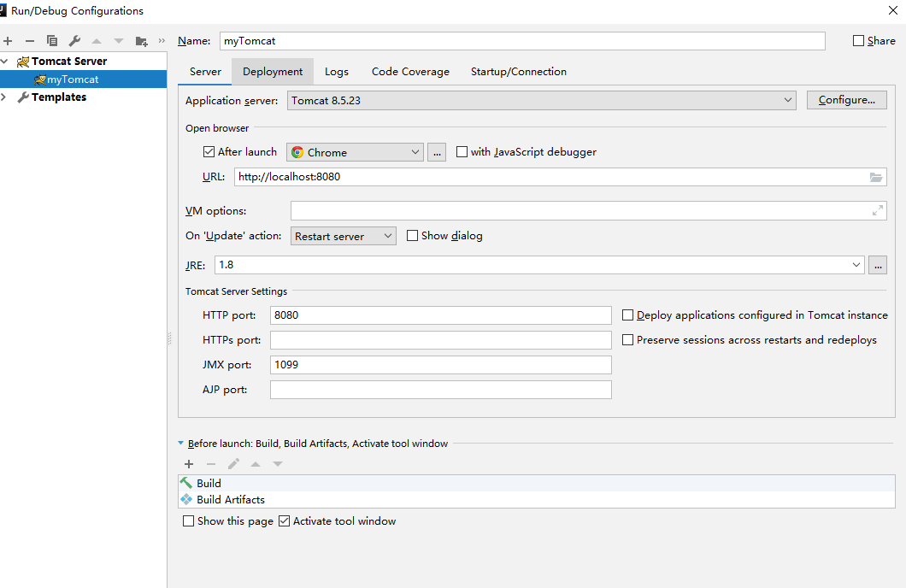This screenshot has width=906, height=588.
Task: Click the Configure button for application server
Action: (x=846, y=99)
